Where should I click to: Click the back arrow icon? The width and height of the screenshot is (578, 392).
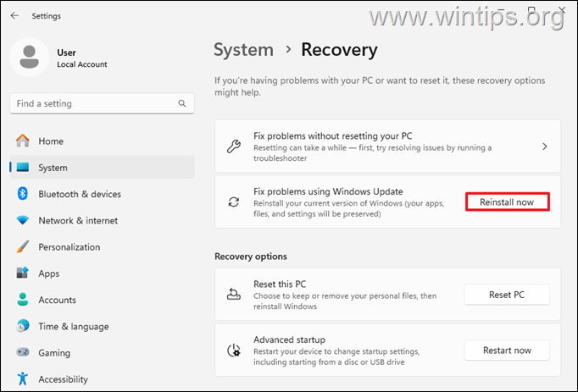tap(14, 15)
